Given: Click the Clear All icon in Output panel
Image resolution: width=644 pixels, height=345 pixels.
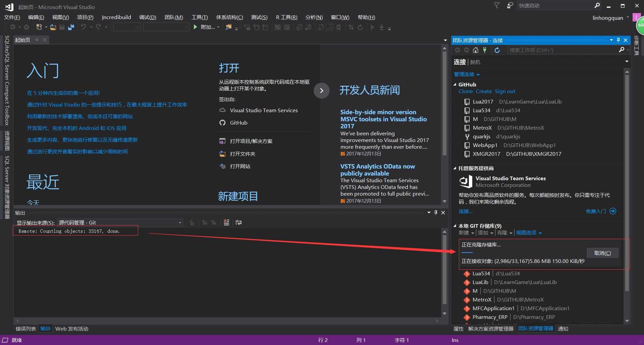Looking at the screenshot, I should pos(226,222).
